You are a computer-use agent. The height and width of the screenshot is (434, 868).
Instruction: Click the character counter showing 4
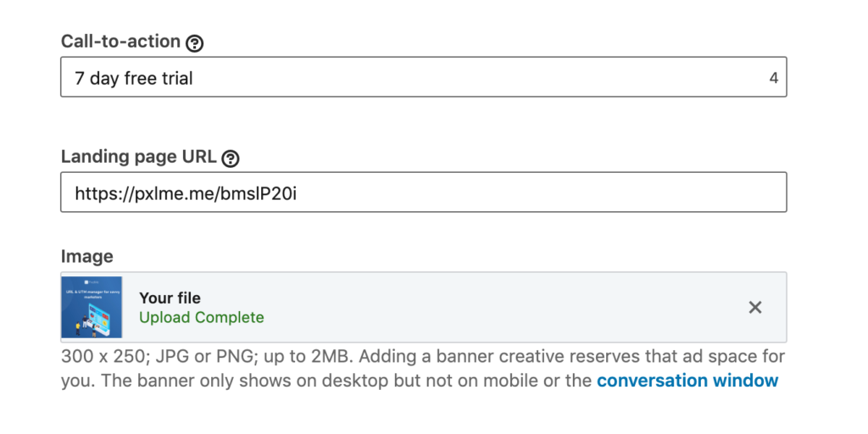[773, 78]
